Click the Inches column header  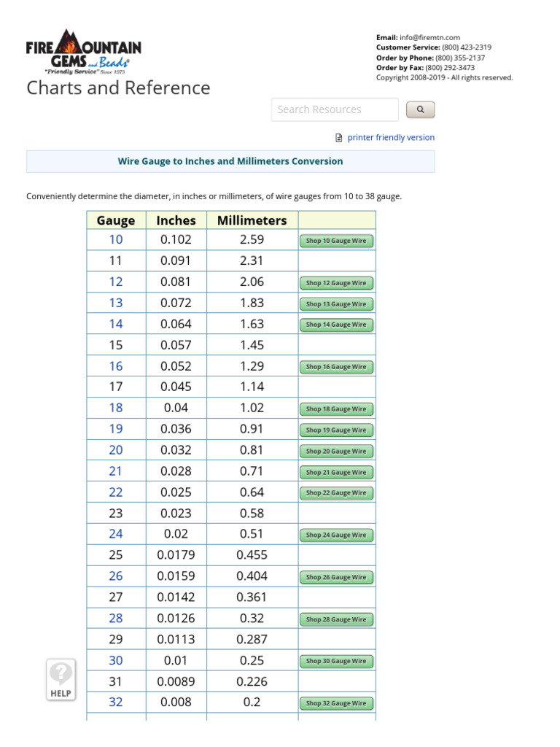pyautogui.click(x=176, y=220)
